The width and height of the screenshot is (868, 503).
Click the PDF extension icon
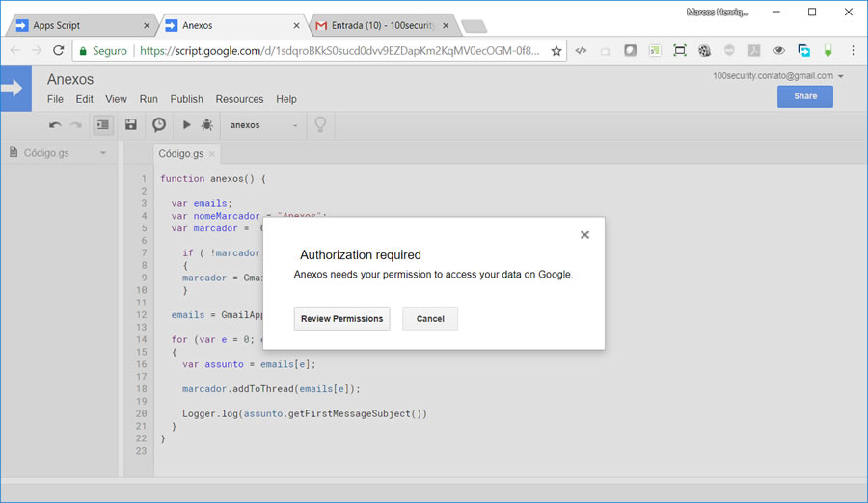[754, 50]
